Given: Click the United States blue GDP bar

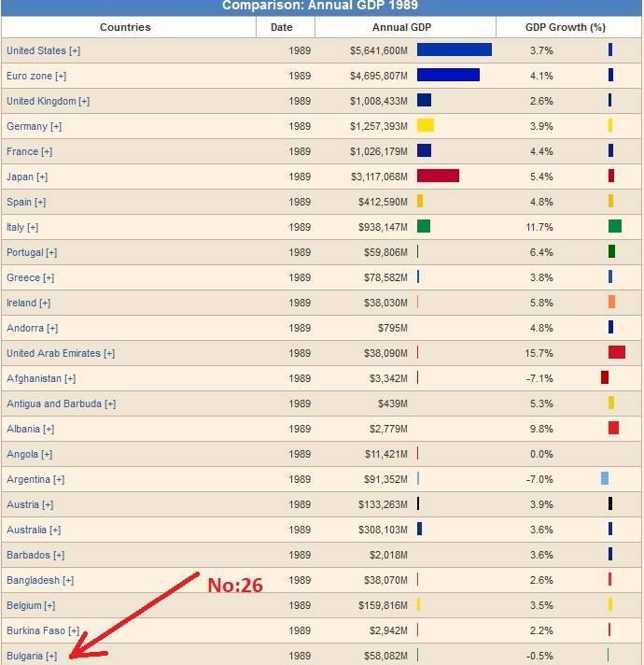Looking at the screenshot, I should click(455, 50).
